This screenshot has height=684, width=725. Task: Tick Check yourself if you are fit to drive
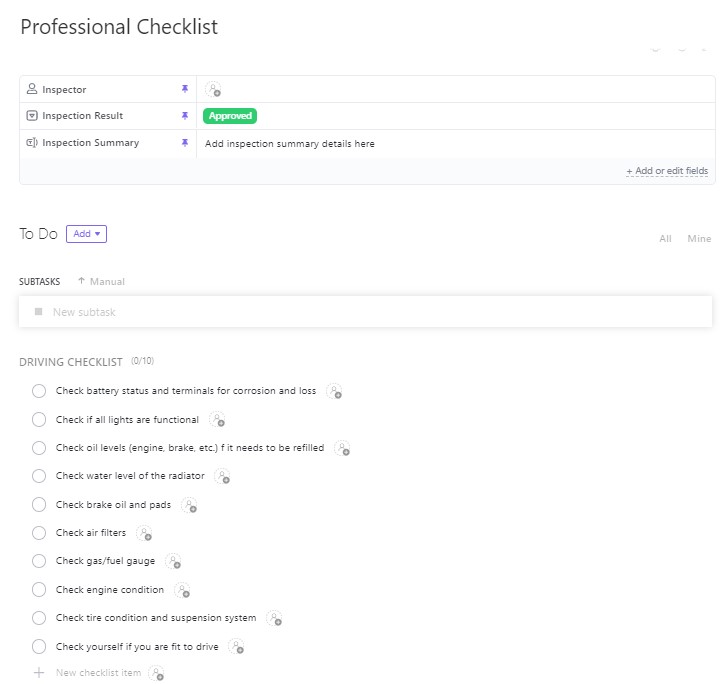point(39,647)
